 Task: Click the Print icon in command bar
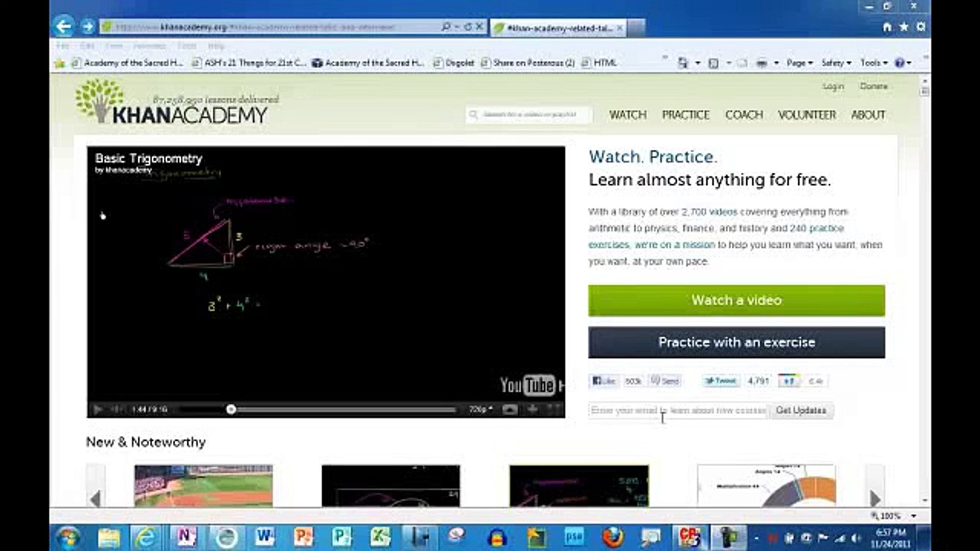(x=762, y=63)
